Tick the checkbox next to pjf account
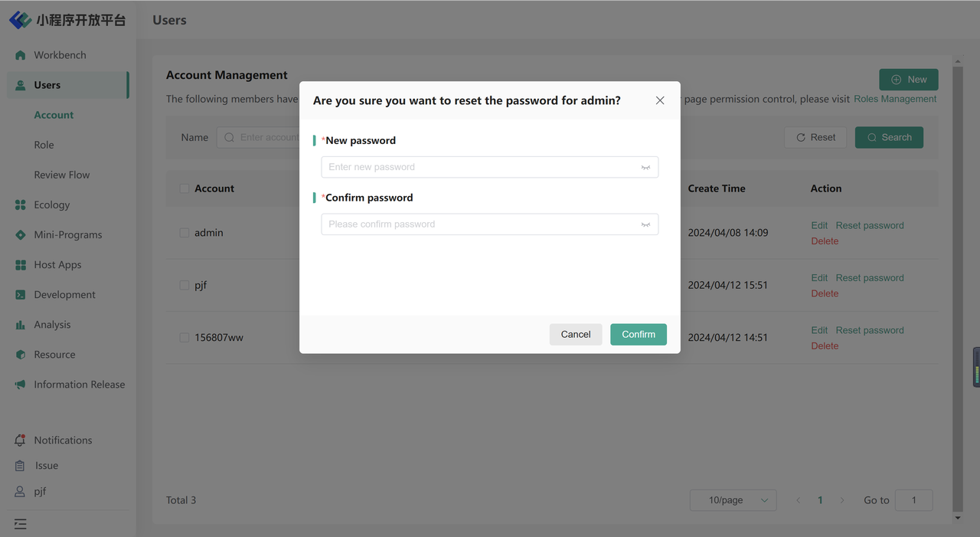Screen dimensions: 980x537 coord(184,285)
